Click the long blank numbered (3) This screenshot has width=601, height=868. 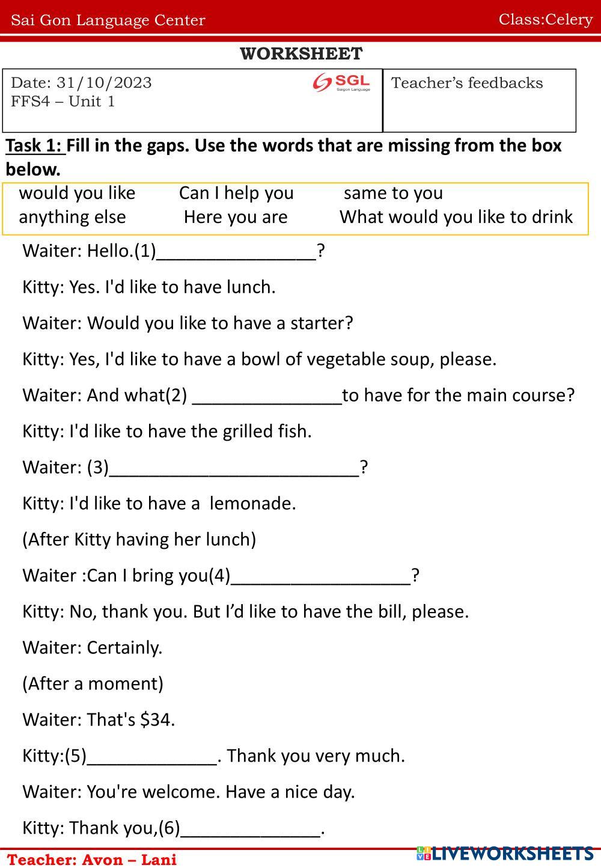tap(234, 468)
